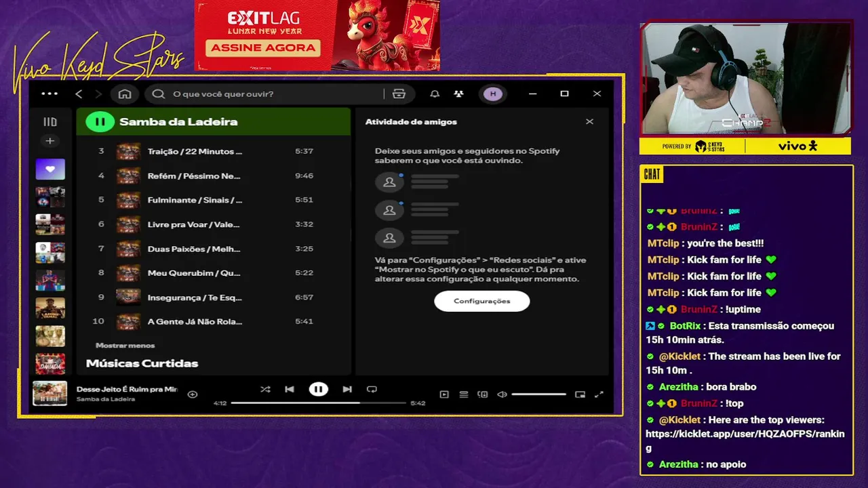
Task: Click now-playing title 'Desse Jeito É Ruim pra Mim'
Action: [127, 389]
